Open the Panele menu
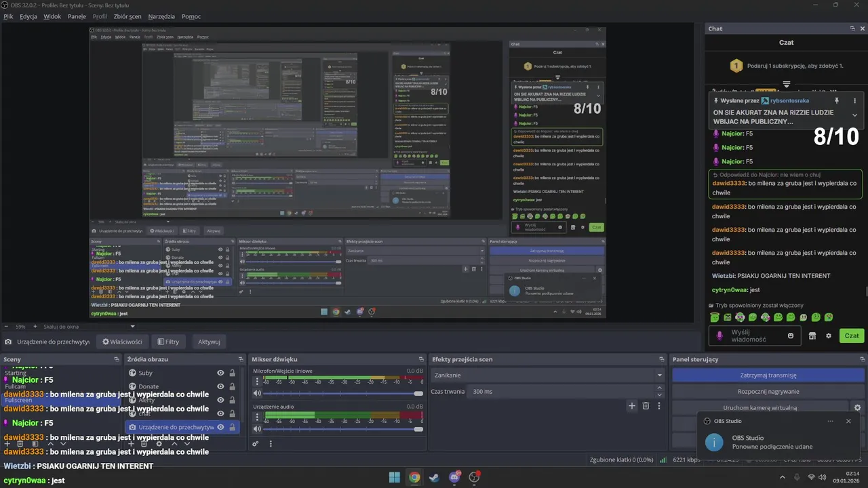 pos(77,16)
